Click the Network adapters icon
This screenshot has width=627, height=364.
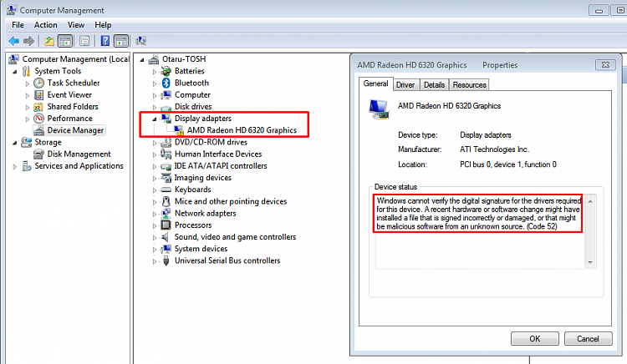(166, 214)
